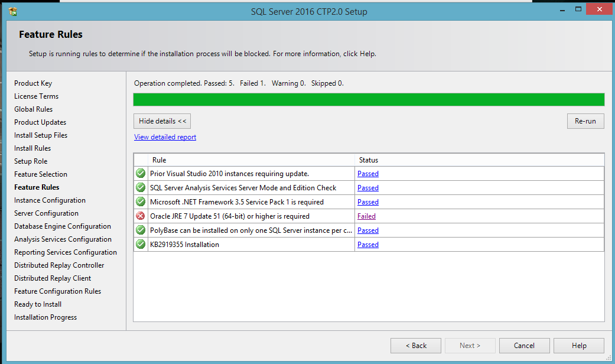Open Passed status for Visual Studio 2010 rule

(368, 173)
